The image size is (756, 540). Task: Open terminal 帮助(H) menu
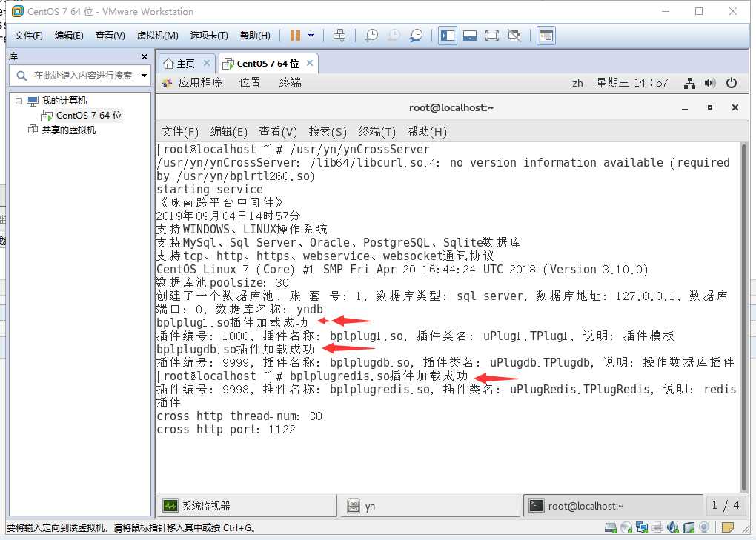click(x=427, y=132)
